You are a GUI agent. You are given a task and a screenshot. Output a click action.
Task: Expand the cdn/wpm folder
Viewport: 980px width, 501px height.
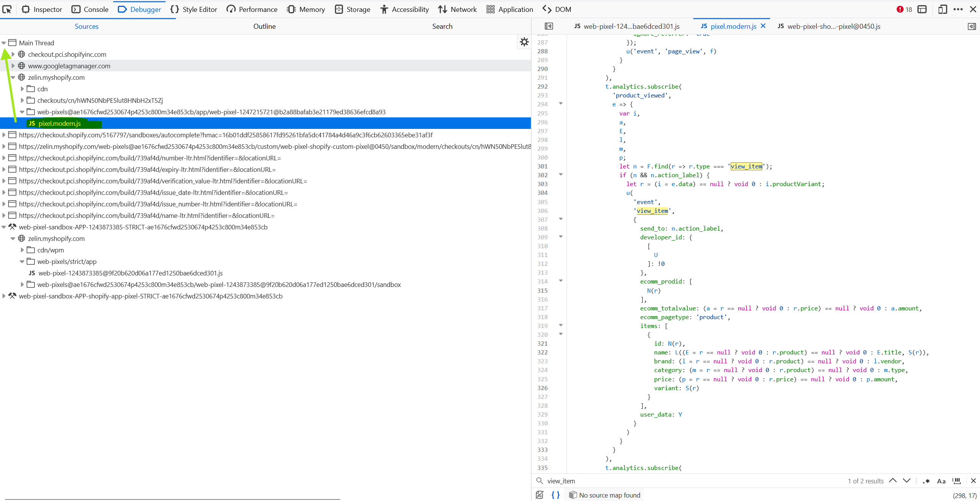[x=22, y=250]
